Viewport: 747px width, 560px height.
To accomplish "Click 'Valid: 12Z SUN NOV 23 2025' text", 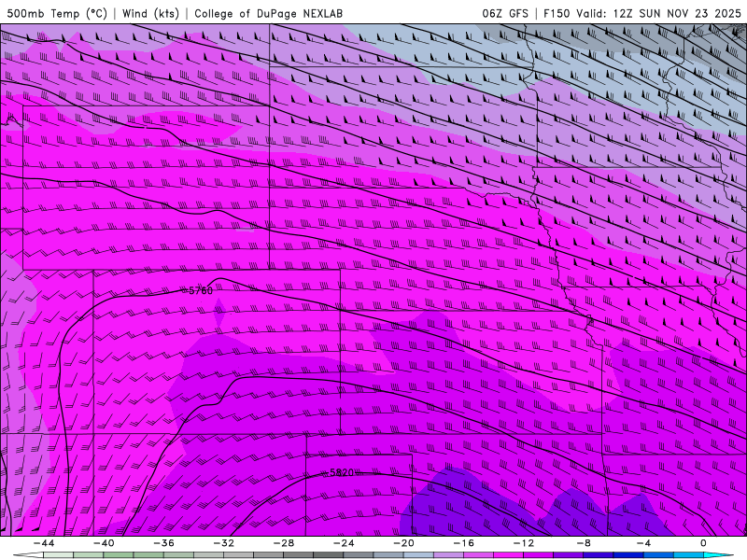I will pyautogui.click(x=659, y=13).
